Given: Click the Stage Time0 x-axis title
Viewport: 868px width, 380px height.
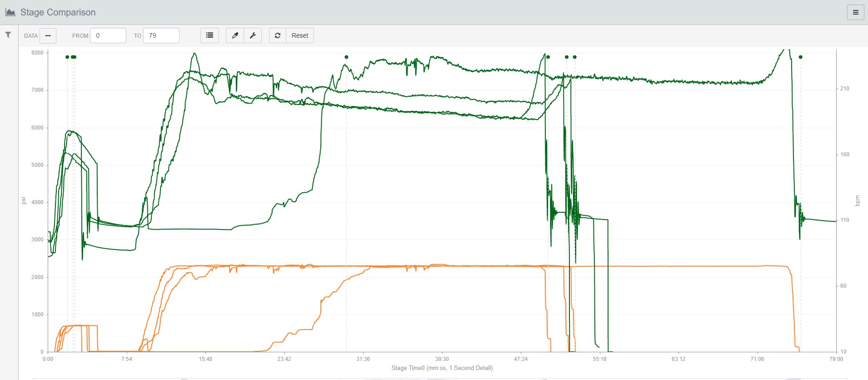Looking at the screenshot, I should (442, 368).
